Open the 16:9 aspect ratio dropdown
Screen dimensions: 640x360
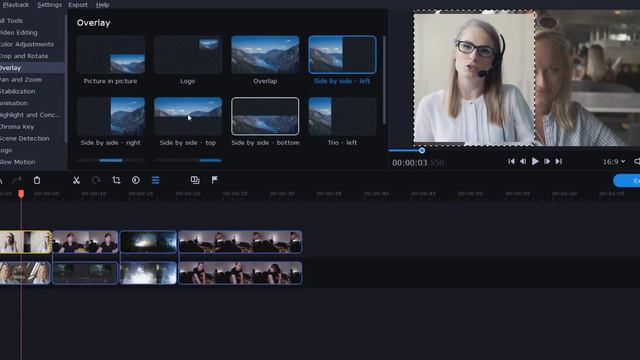point(614,162)
